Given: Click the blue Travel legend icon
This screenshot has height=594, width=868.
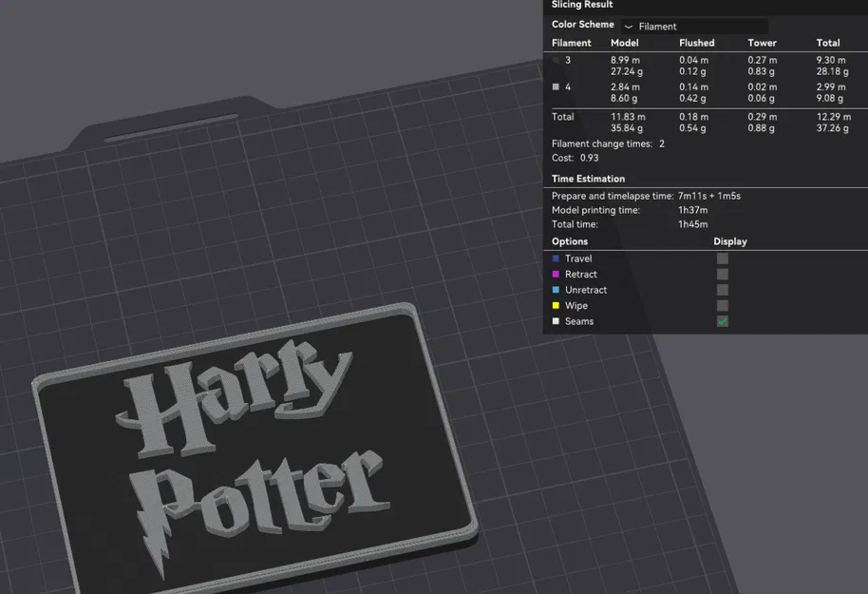Looking at the screenshot, I should click(x=555, y=258).
